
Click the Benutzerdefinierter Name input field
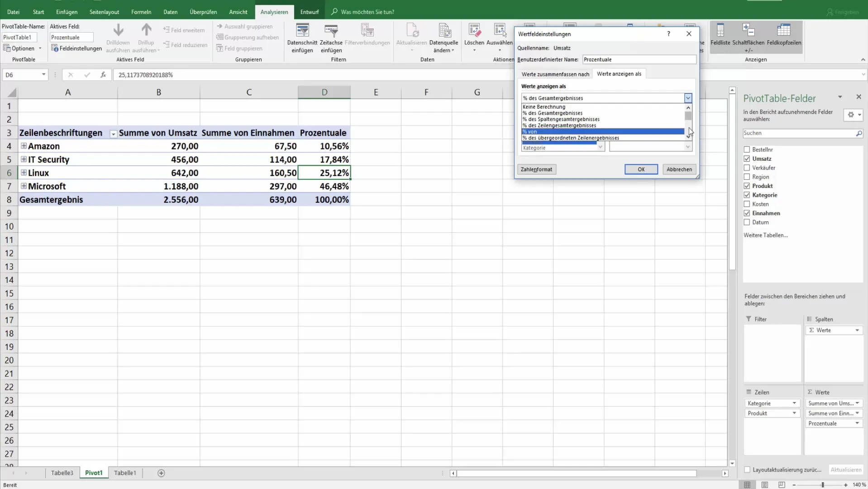(639, 59)
